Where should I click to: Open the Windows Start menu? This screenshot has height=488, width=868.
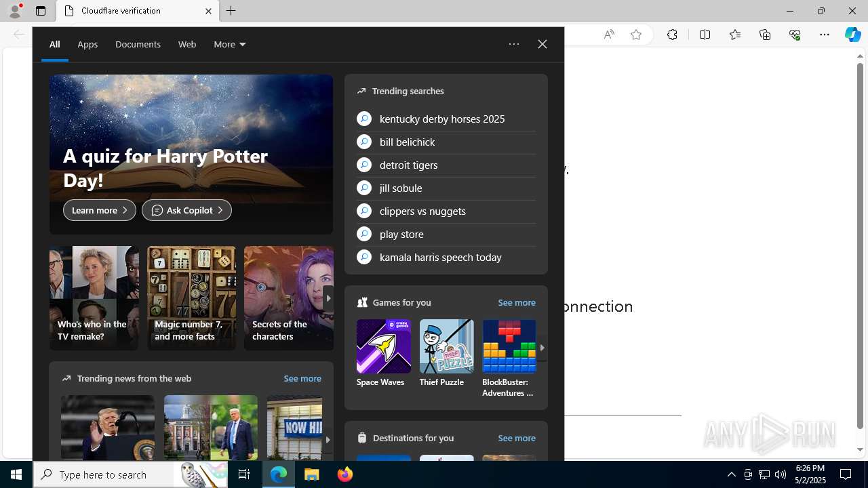[16, 474]
